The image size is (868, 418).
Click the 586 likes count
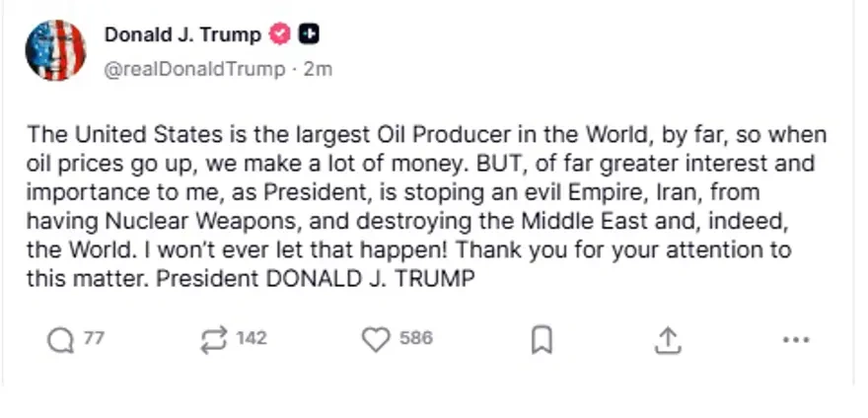[415, 338]
